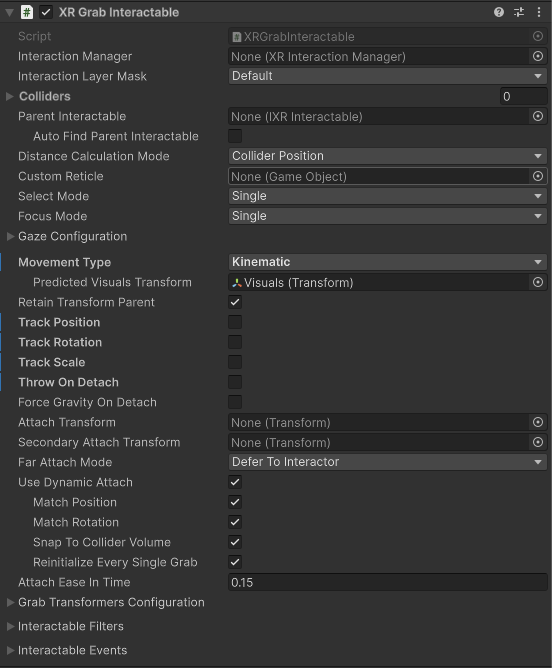The height and width of the screenshot is (668, 552).
Task: Expand the Colliders list
Action: tap(10, 96)
